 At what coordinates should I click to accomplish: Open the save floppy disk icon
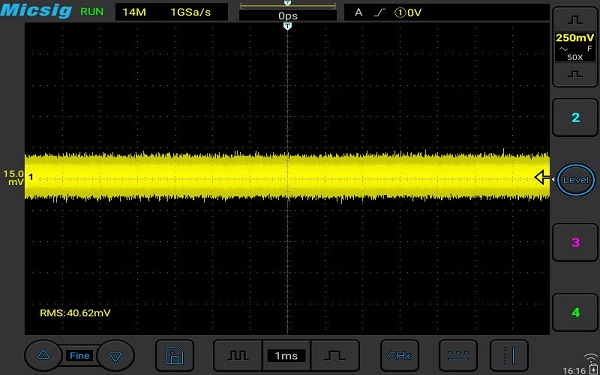[174, 356]
